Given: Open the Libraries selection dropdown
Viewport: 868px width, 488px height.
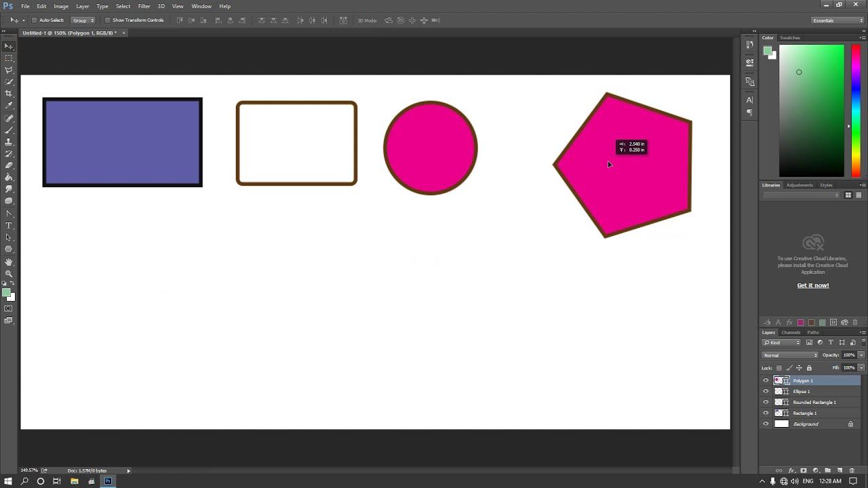Looking at the screenshot, I should pyautogui.click(x=802, y=195).
